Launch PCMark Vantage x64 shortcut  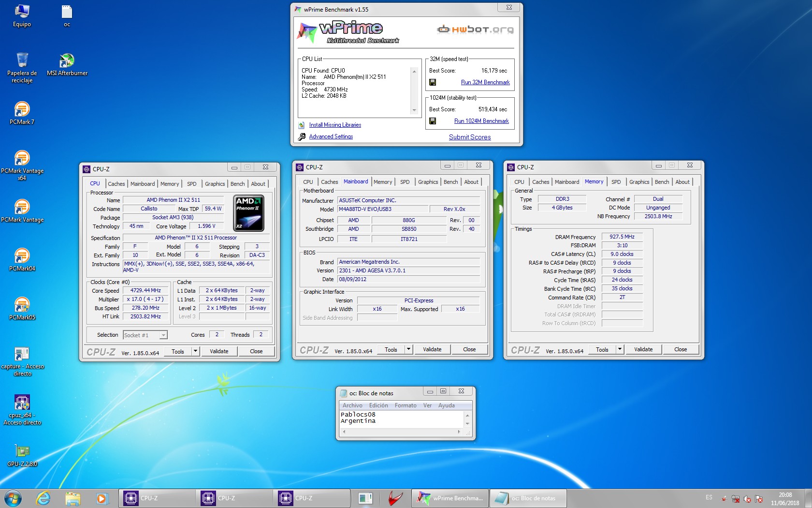[22, 165]
